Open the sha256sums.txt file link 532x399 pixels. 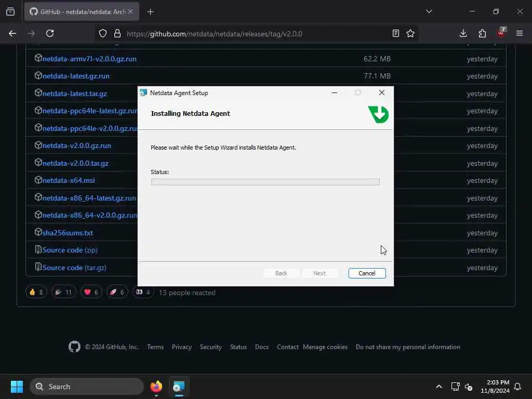pos(68,233)
